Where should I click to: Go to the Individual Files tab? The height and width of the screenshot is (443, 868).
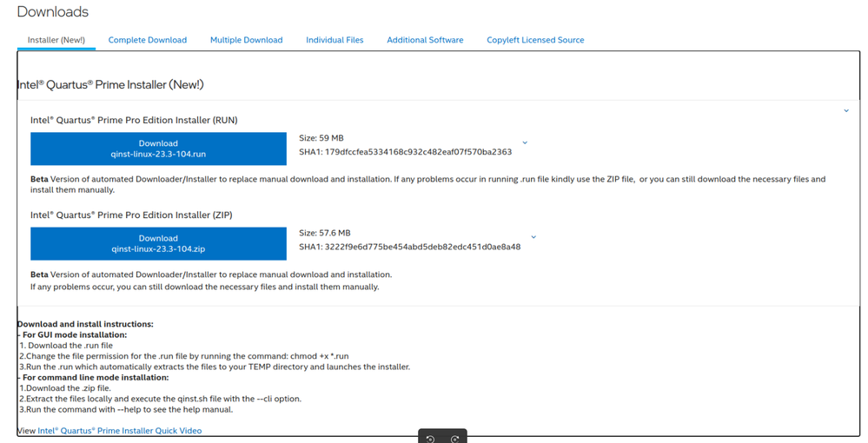[x=335, y=40]
